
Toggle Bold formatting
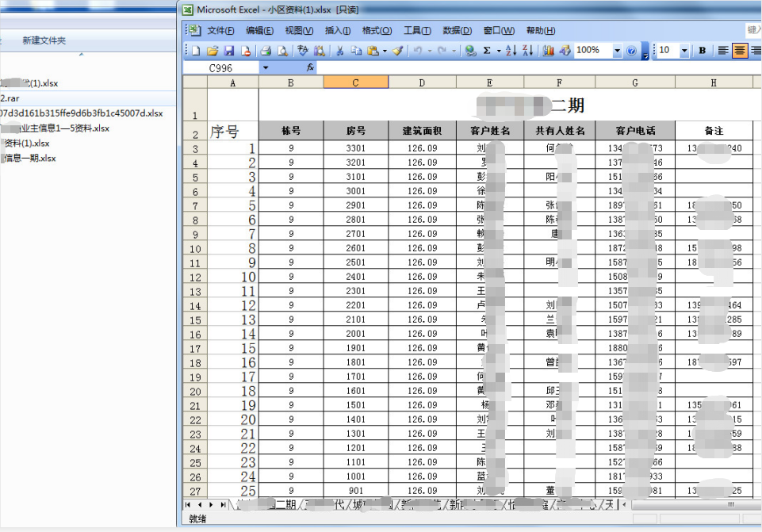point(702,51)
